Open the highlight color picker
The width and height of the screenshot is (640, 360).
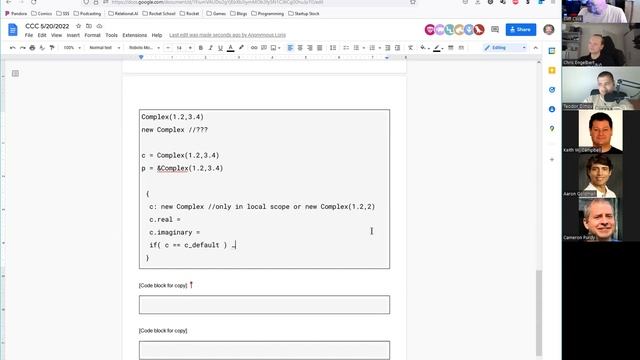(x=241, y=48)
